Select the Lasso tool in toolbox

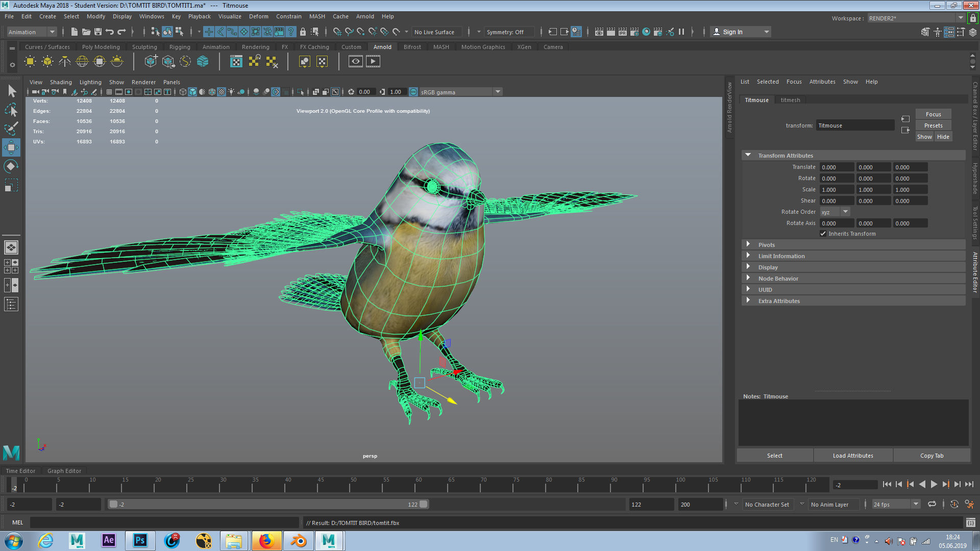click(11, 110)
